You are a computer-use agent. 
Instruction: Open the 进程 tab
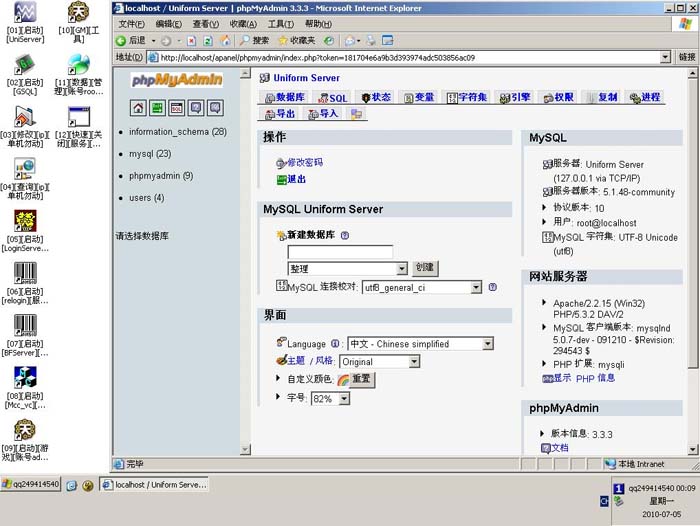(645, 97)
